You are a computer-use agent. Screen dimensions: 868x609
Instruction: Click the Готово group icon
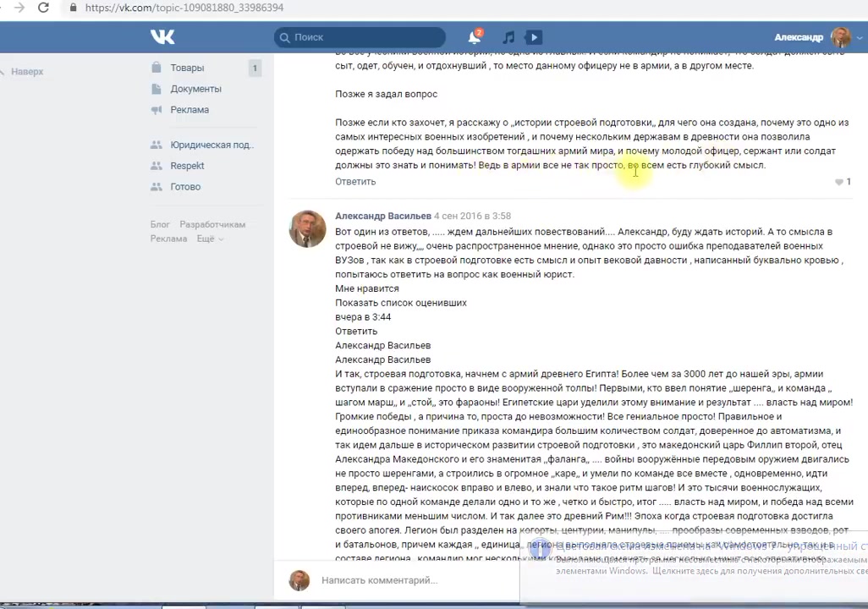click(x=157, y=187)
